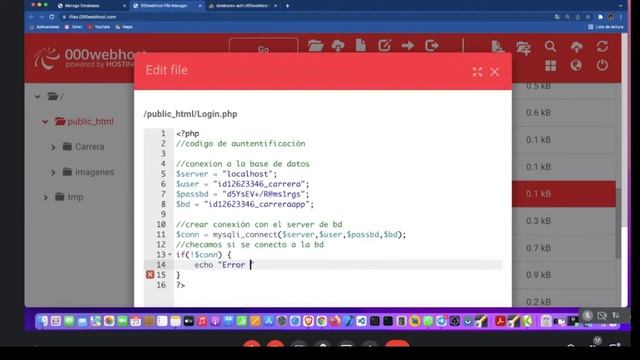
Task: Toggle code fold arrow on line 13
Action: 170,255
